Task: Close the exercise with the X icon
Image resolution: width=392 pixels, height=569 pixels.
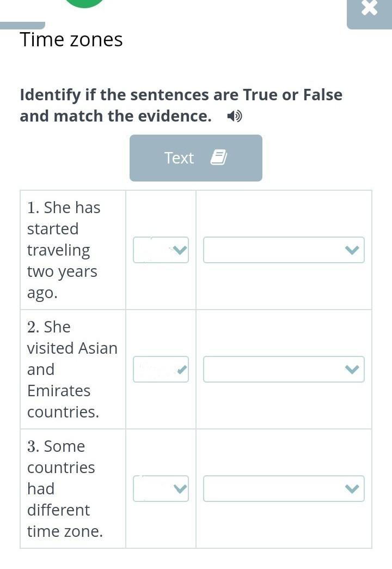Action: [x=369, y=9]
